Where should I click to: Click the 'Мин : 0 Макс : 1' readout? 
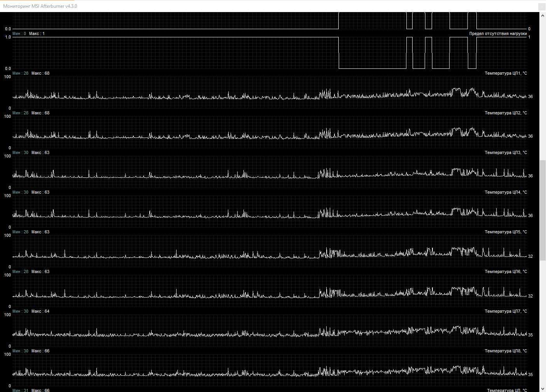pos(28,33)
